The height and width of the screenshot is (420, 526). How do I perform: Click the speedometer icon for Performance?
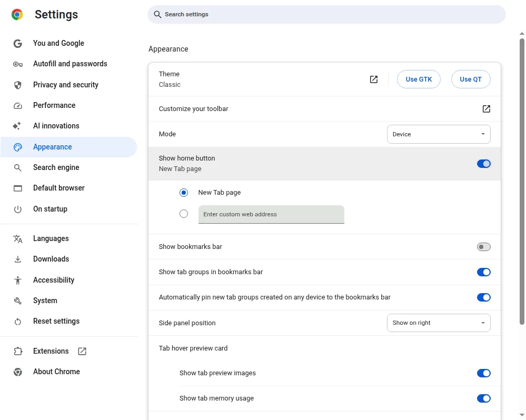click(x=18, y=106)
